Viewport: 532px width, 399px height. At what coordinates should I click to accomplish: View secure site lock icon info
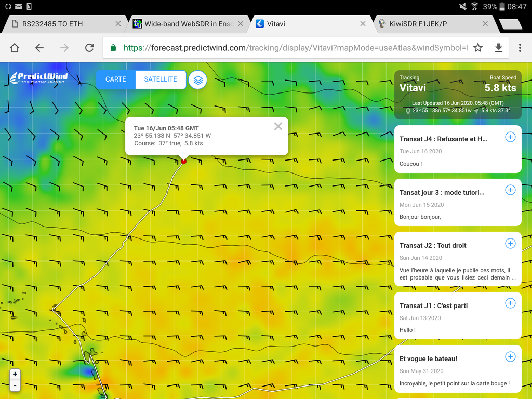(113, 48)
